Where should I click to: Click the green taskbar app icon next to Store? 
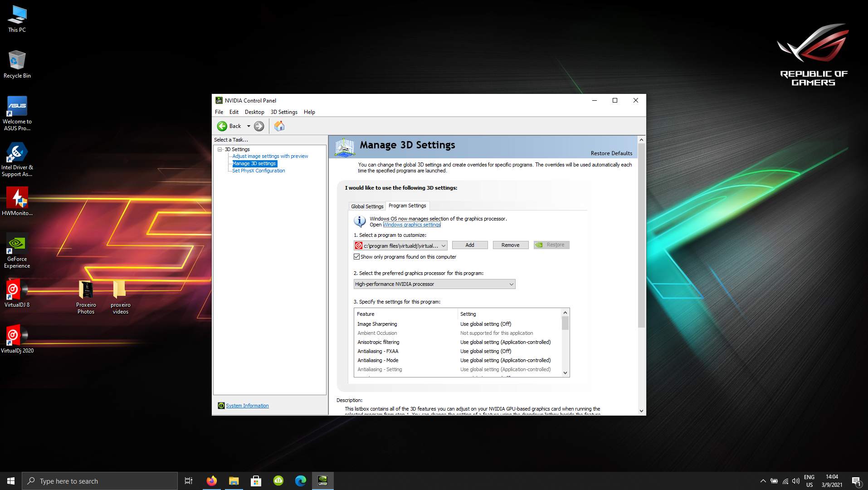click(278, 481)
